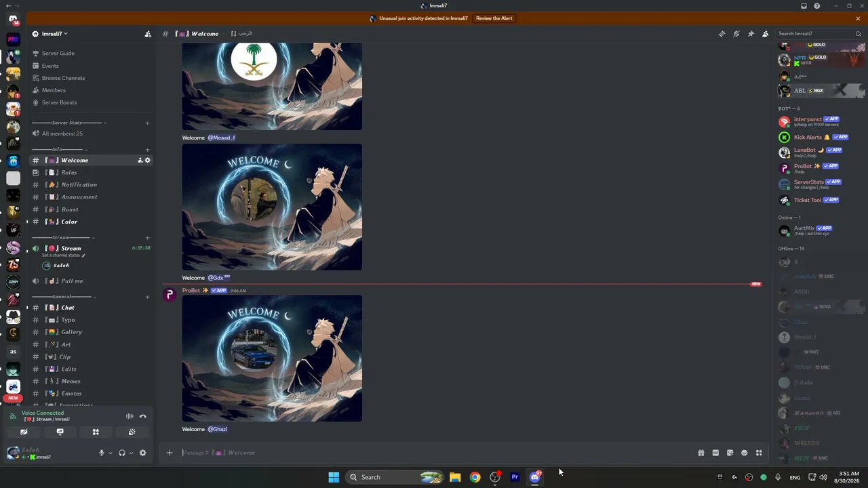This screenshot has width=868, height=488.
Task: Toggle the member list icon in the header
Action: pyautogui.click(x=766, y=34)
